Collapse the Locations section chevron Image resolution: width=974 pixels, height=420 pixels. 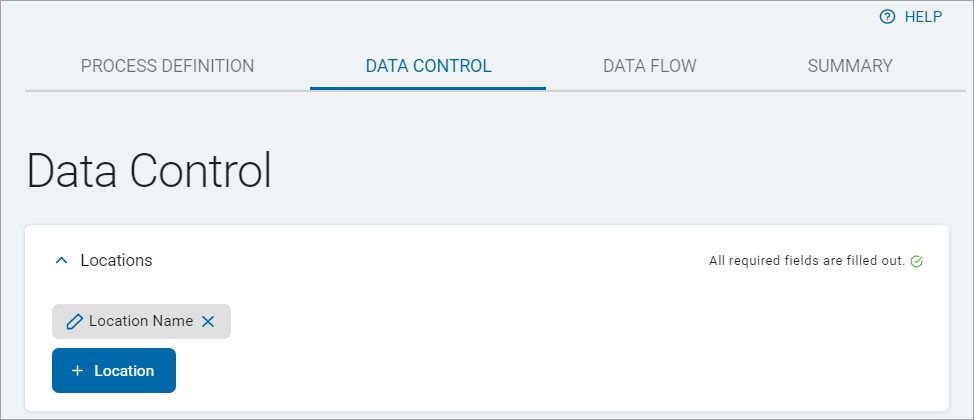(x=62, y=260)
